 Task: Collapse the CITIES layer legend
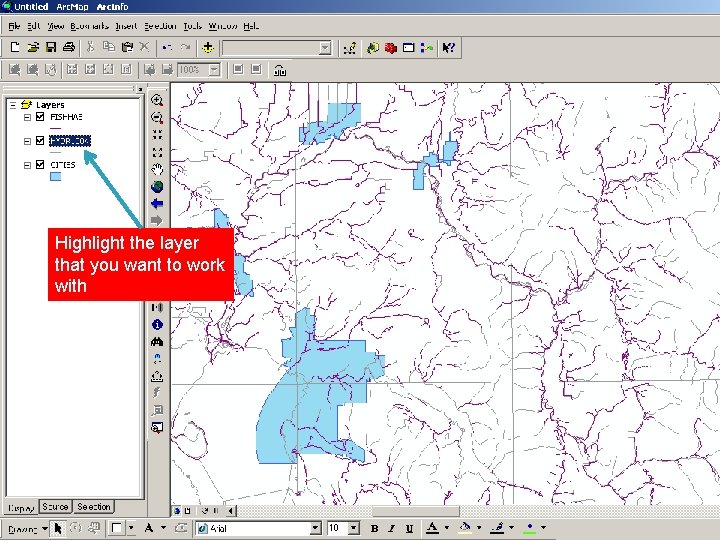tap(27, 165)
